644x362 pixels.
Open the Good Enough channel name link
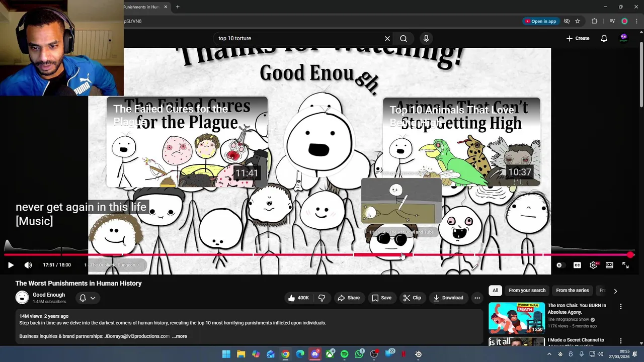point(49,295)
